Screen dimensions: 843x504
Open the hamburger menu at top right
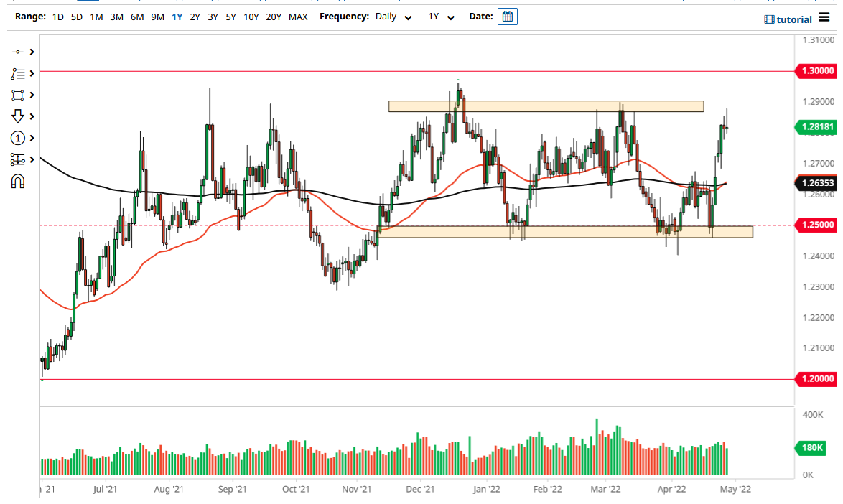click(x=823, y=19)
